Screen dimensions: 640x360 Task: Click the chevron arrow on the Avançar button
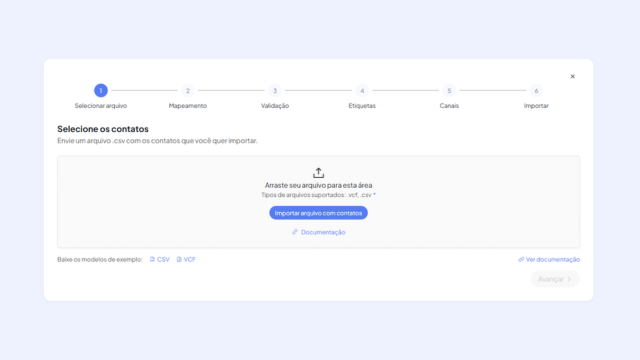point(569,279)
